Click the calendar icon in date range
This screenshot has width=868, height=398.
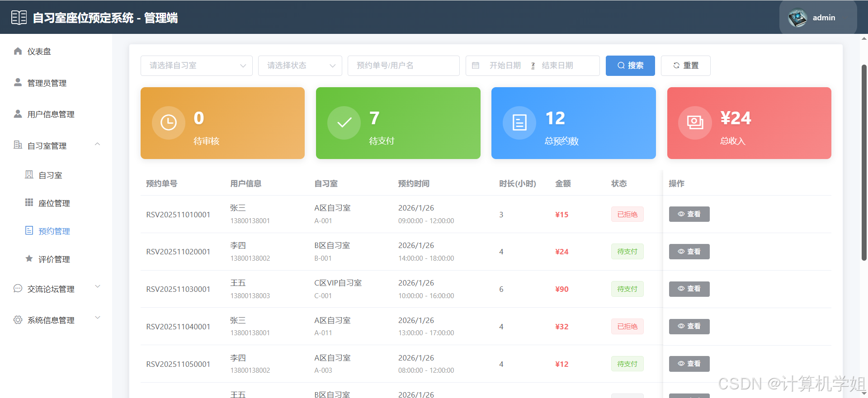[476, 66]
